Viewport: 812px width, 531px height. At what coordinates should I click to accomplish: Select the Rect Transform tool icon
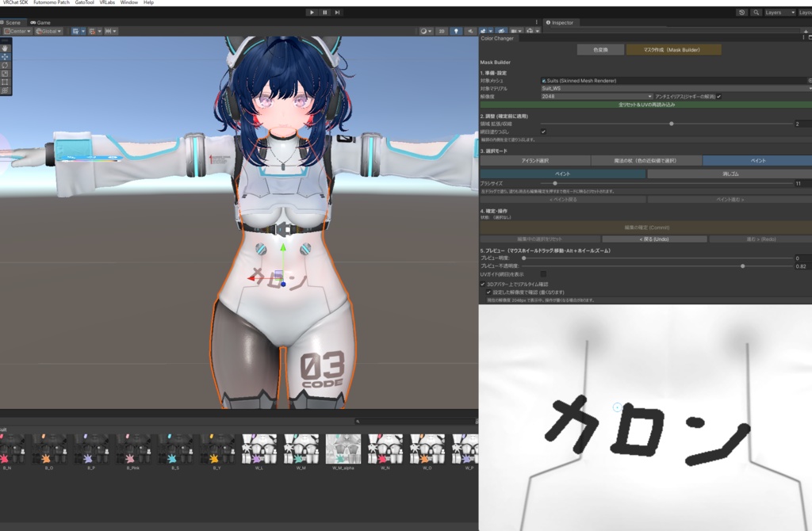[x=6, y=81]
